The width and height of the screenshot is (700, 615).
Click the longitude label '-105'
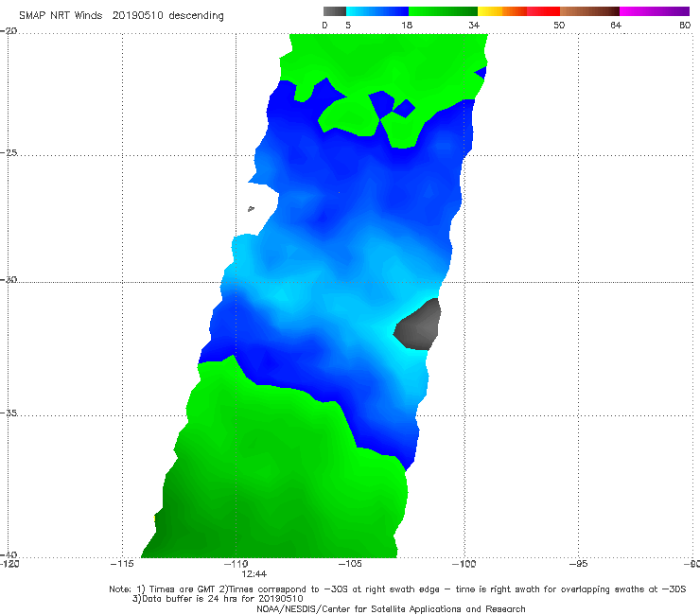tap(350, 564)
